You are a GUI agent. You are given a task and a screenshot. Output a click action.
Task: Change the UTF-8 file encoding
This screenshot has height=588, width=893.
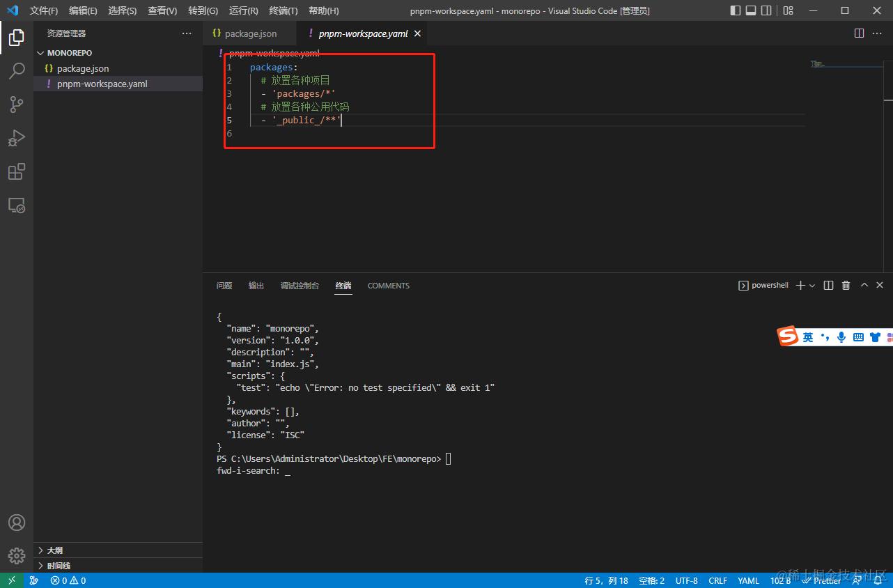[x=686, y=580]
